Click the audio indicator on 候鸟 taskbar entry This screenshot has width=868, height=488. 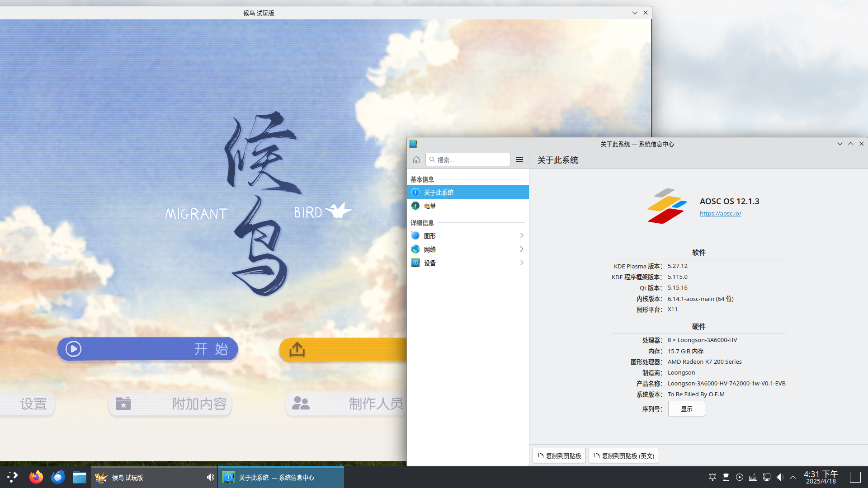(x=210, y=477)
